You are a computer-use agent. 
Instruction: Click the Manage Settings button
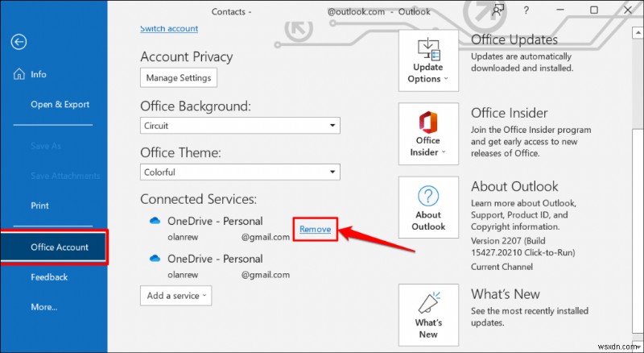(178, 77)
